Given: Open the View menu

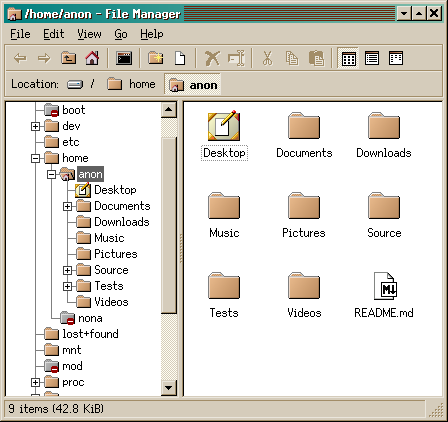Looking at the screenshot, I should pyautogui.click(x=89, y=34).
